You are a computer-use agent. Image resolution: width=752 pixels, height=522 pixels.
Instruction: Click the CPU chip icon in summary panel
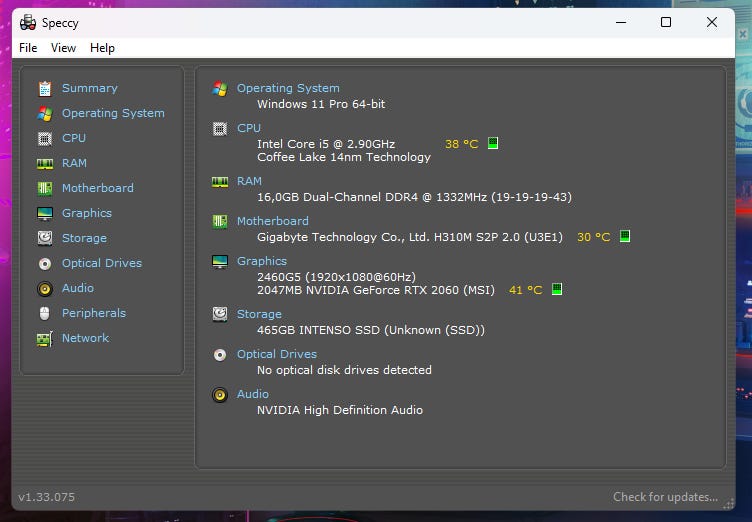click(220, 129)
